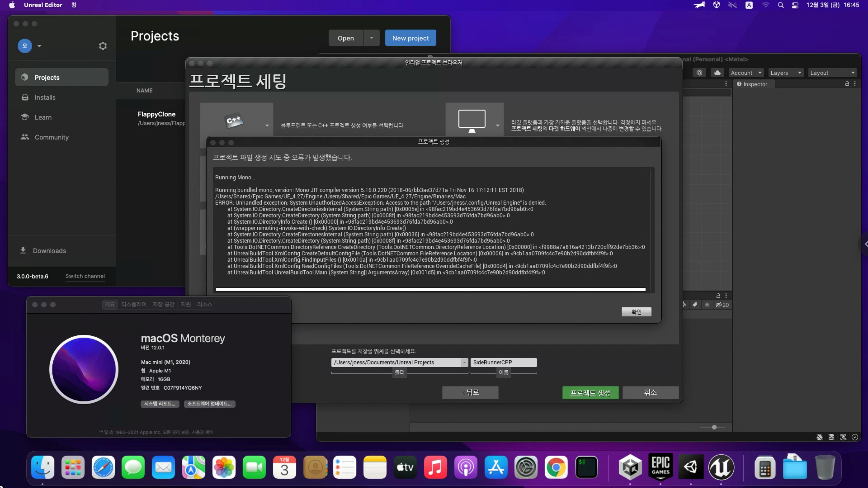868x488 pixels.
Task: Click the SideRunnerCPP project name field
Action: pos(503,362)
